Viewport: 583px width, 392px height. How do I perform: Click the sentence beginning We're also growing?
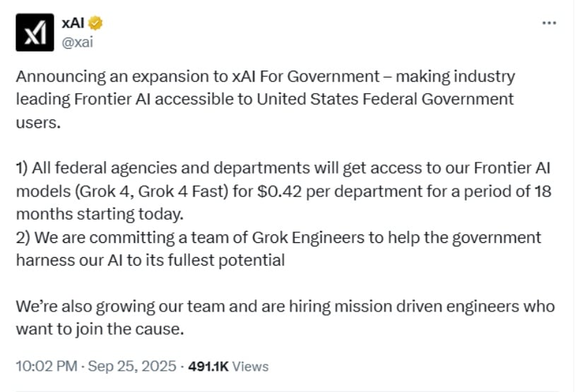click(x=285, y=318)
